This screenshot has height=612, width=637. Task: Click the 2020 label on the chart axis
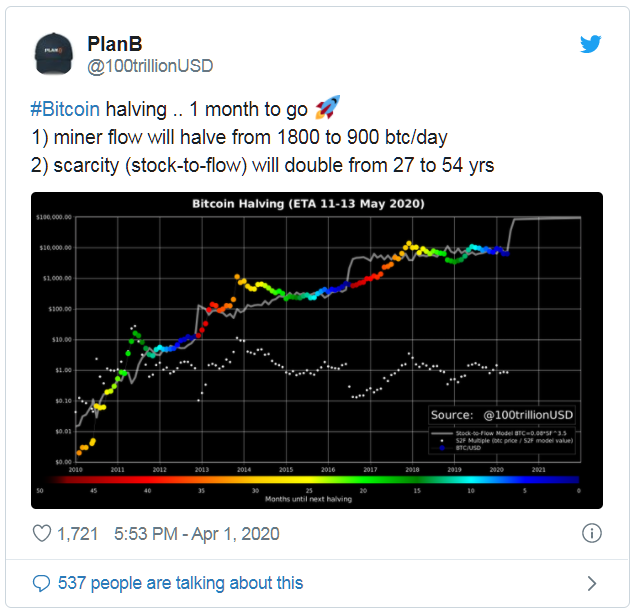pyautogui.click(x=496, y=468)
